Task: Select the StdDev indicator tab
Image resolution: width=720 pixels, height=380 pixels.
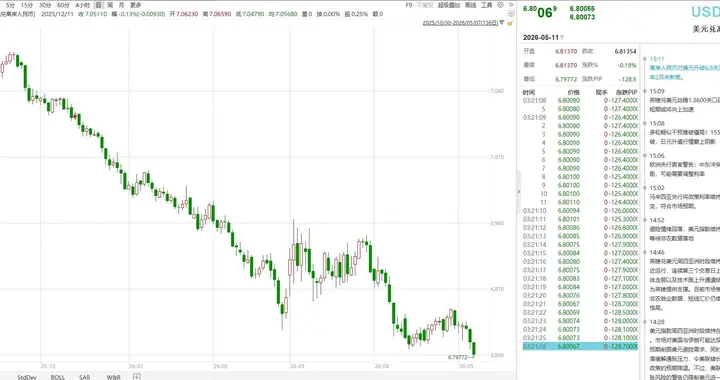Action: pyautogui.click(x=27, y=377)
